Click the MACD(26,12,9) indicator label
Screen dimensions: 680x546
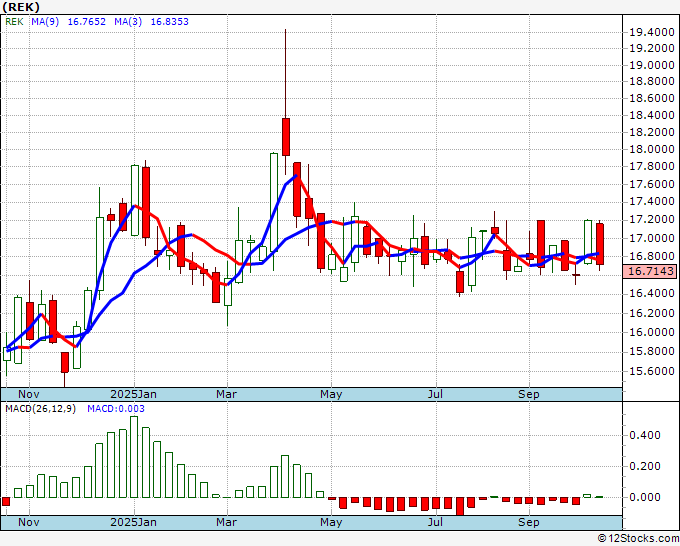(40, 409)
